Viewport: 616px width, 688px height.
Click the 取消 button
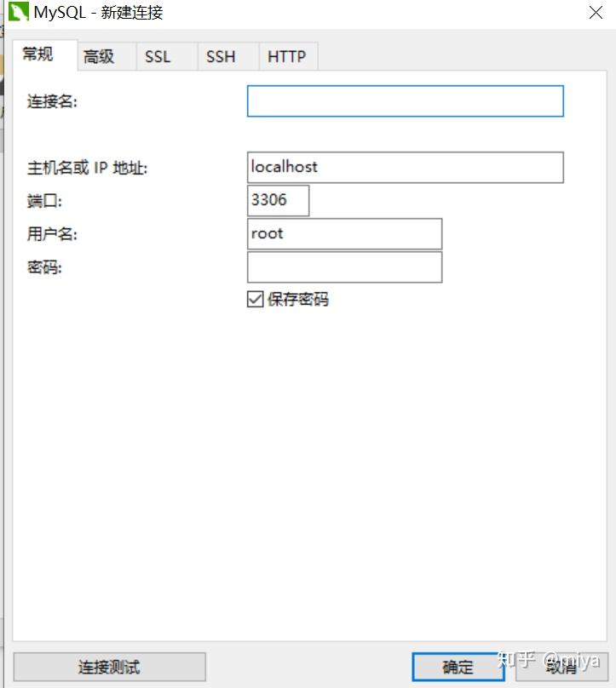tap(561, 667)
